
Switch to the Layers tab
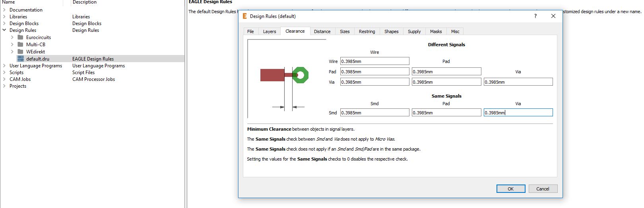(270, 31)
